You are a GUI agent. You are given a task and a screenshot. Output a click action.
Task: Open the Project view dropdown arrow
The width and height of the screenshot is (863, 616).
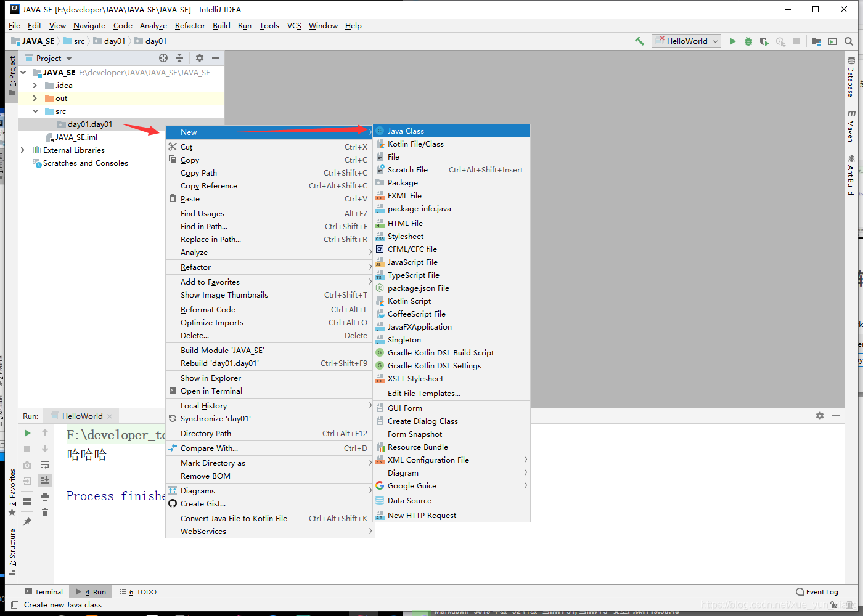pyautogui.click(x=69, y=59)
